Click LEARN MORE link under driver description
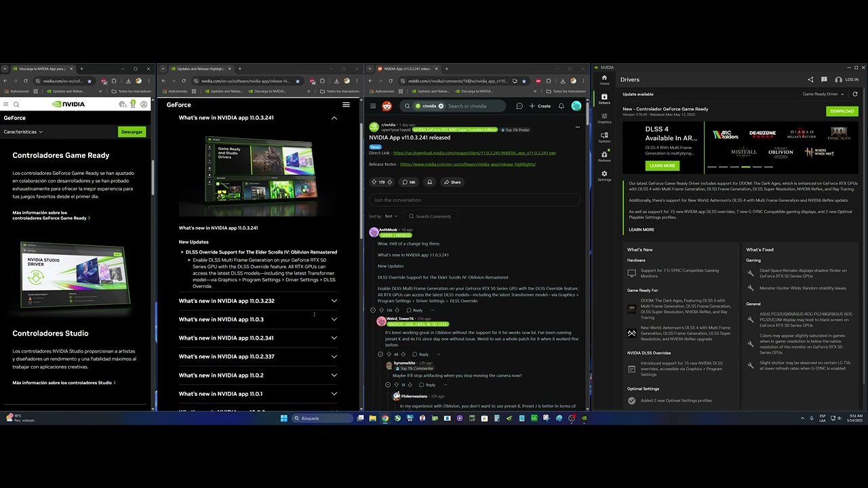This screenshot has width=868, height=488. click(642, 230)
